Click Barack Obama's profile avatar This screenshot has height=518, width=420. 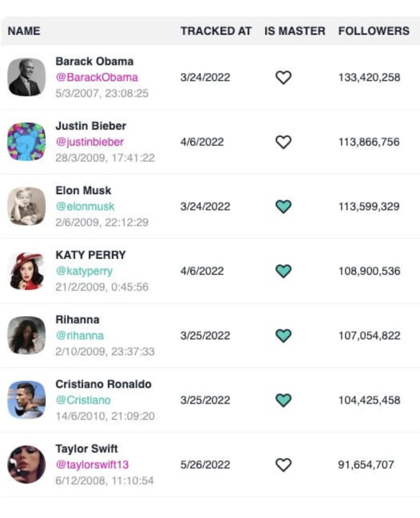pyautogui.click(x=27, y=77)
